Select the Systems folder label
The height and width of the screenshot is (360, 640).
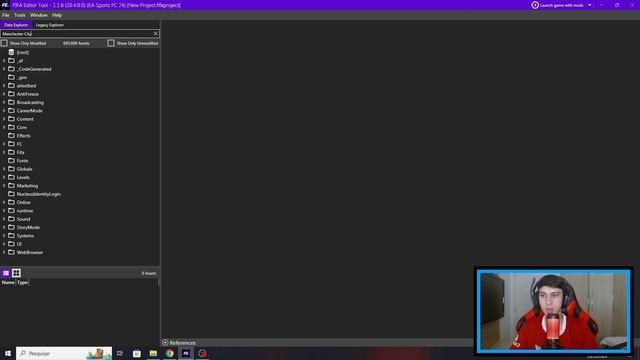pos(25,236)
